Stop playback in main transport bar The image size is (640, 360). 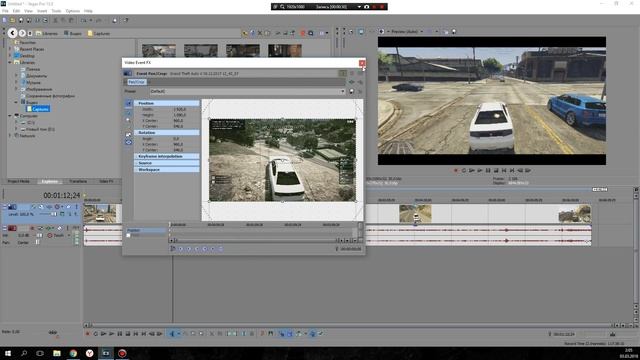pyautogui.click(x=128, y=334)
